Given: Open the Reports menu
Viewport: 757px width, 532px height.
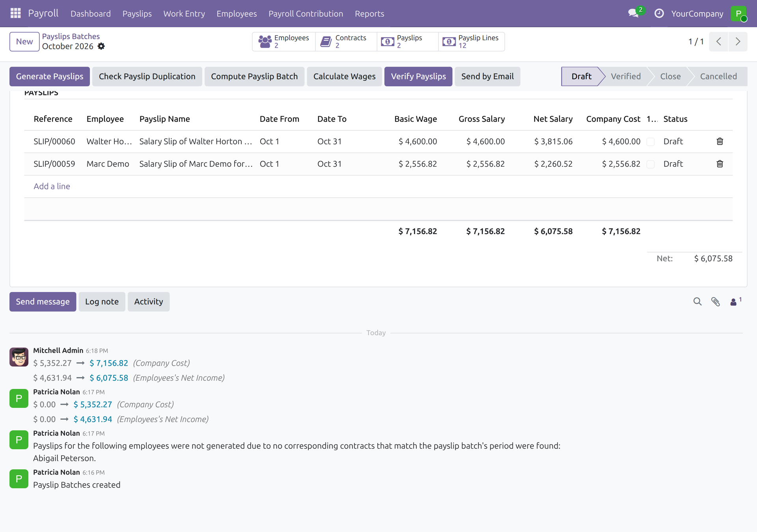Looking at the screenshot, I should pyautogui.click(x=369, y=13).
